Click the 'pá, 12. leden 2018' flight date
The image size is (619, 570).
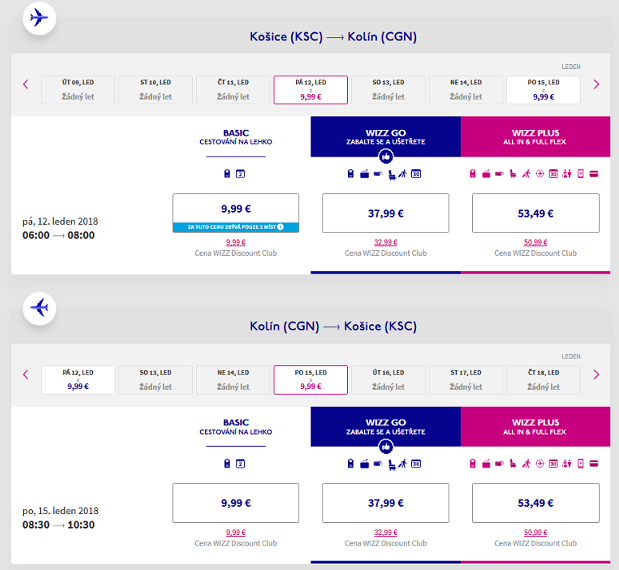[60, 221]
